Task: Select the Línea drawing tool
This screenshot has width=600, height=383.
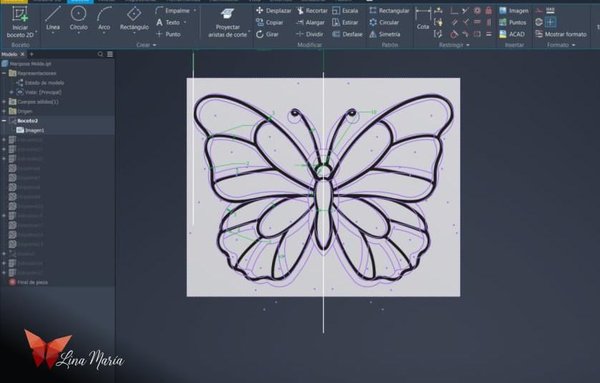Action: click(x=53, y=19)
